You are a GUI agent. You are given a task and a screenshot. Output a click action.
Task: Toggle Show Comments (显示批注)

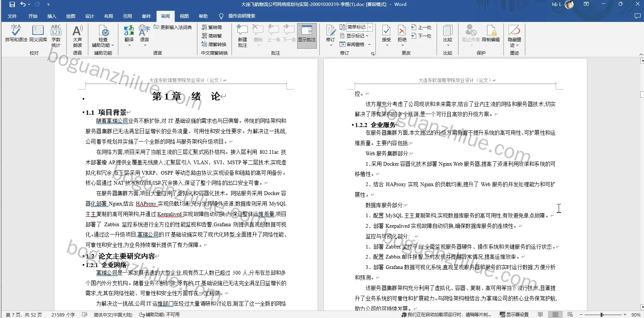click(x=307, y=36)
